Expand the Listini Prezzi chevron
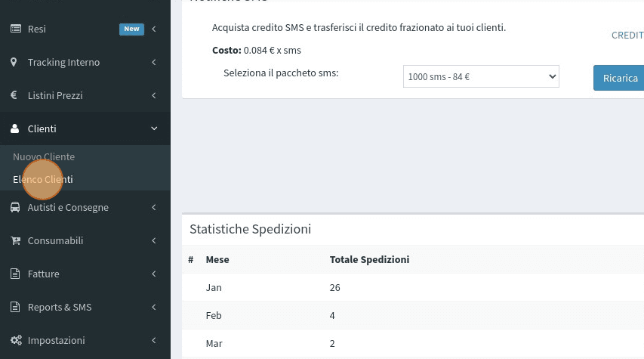Viewport: 644px width, 359px height. pyautogui.click(x=154, y=95)
